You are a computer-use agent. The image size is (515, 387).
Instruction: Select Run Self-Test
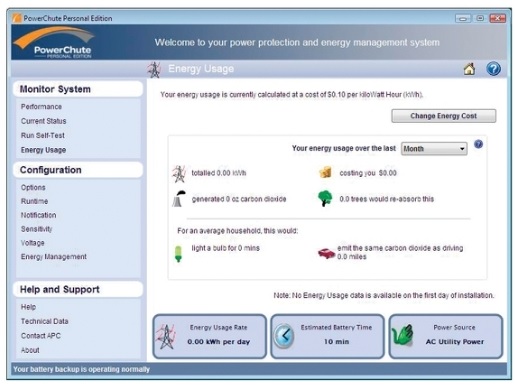click(x=43, y=135)
